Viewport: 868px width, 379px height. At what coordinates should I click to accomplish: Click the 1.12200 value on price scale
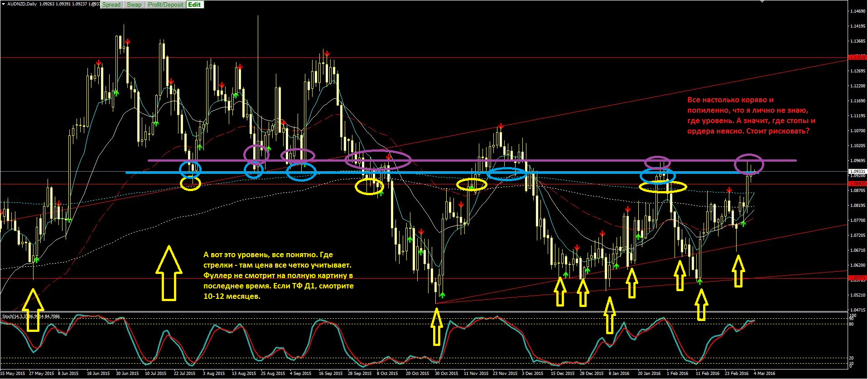coord(858,86)
